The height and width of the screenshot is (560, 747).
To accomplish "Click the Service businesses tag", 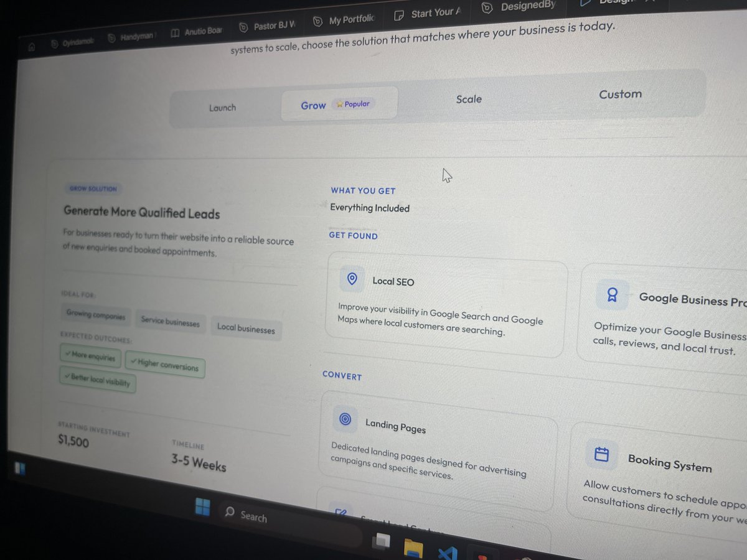I will coord(171,322).
